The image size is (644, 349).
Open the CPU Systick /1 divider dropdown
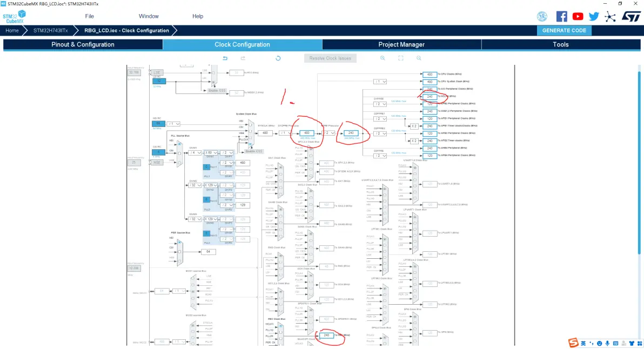pyautogui.click(x=380, y=82)
